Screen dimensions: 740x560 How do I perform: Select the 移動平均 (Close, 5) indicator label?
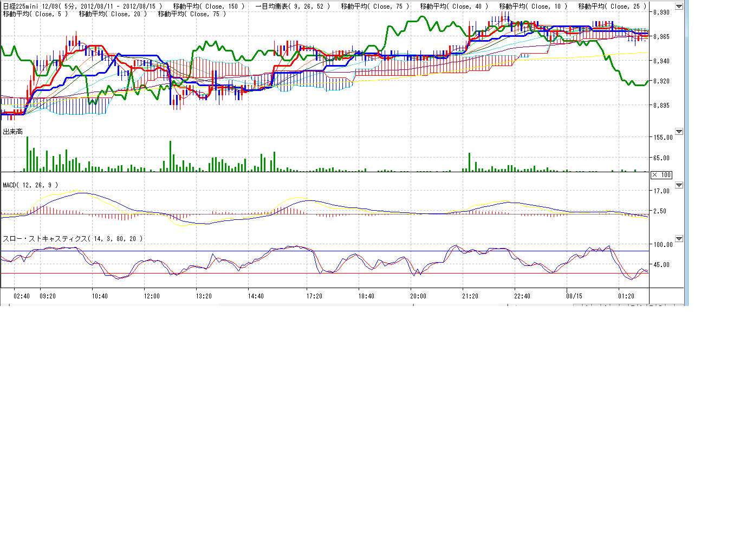(36, 14)
